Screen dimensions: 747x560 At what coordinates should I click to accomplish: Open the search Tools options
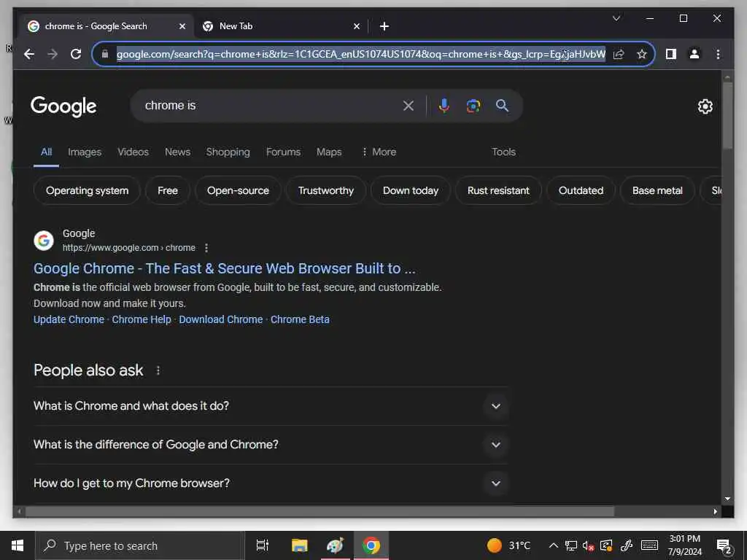coord(503,152)
